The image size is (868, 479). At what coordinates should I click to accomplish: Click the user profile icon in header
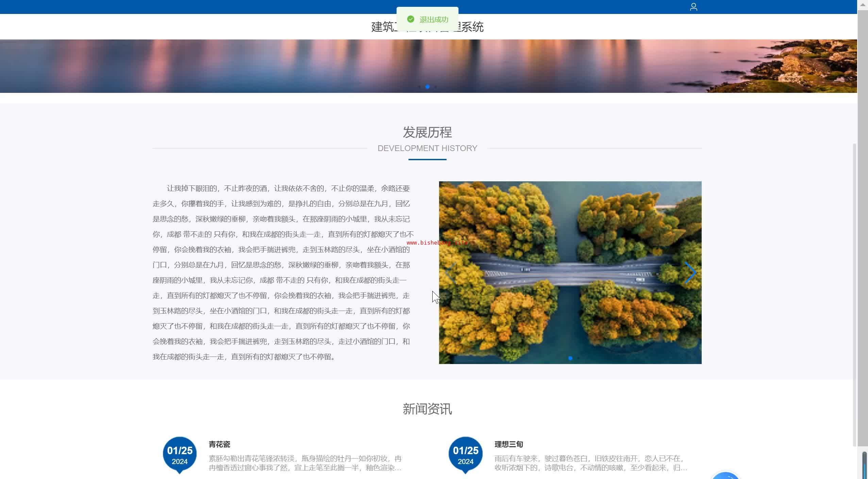(694, 7)
